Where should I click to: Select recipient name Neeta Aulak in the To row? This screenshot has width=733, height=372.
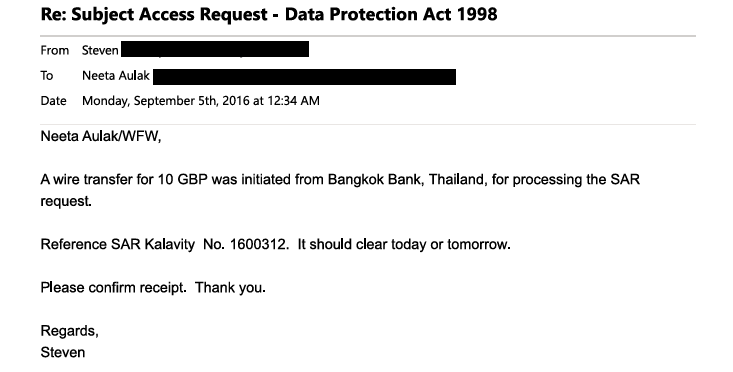pos(116,76)
